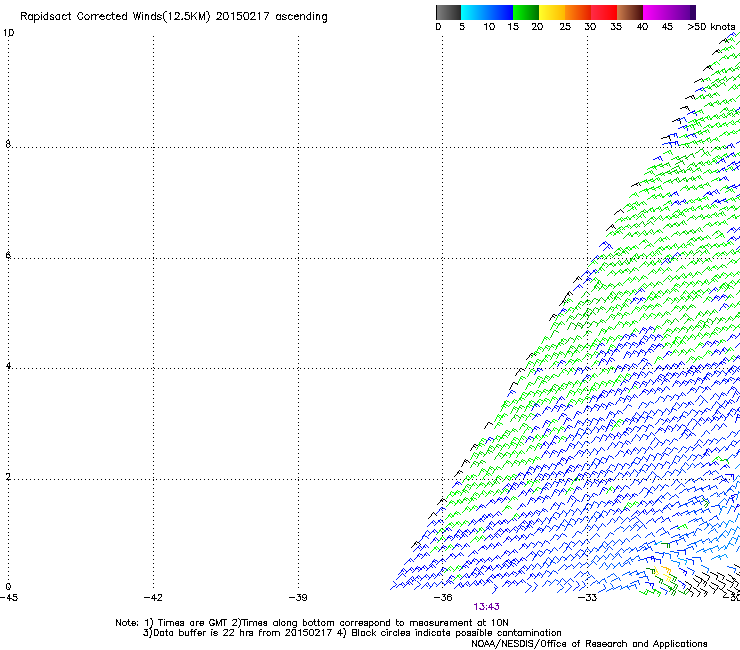Click the -45 longitude axis label
The height and width of the screenshot is (650, 740).
pyautogui.click(x=8, y=598)
